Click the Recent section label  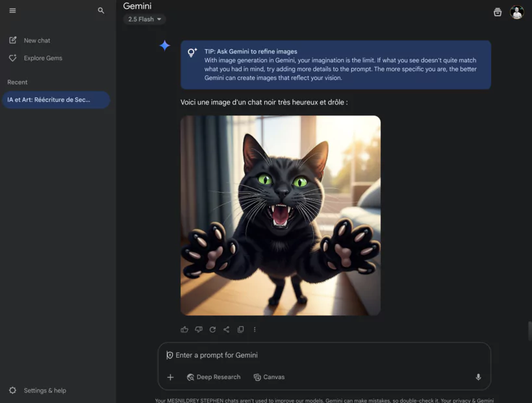[18, 82]
